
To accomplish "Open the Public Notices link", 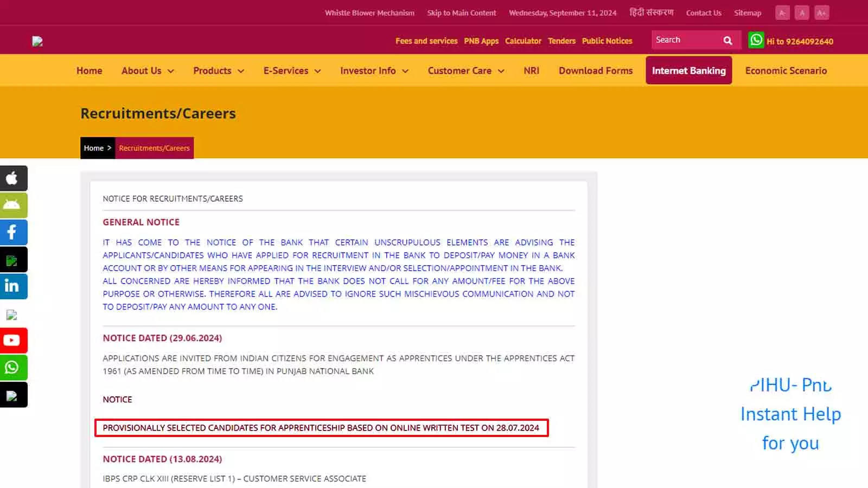I will (607, 41).
